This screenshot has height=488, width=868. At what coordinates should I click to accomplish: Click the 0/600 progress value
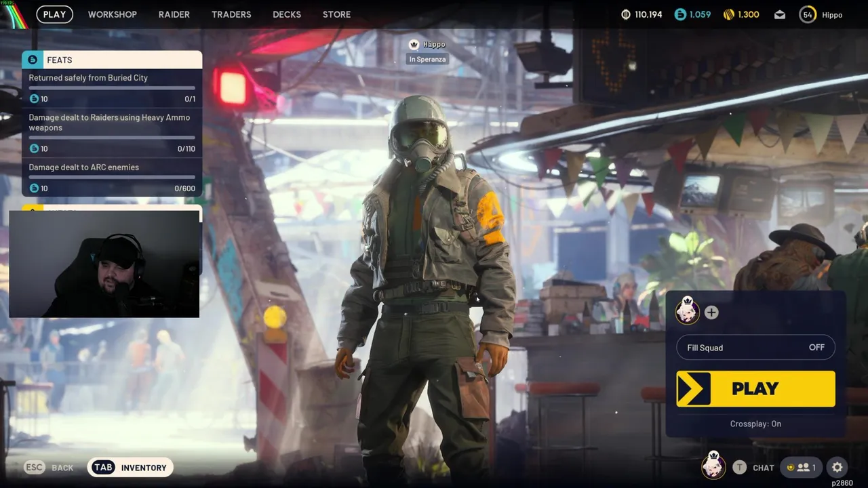[184, 188]
